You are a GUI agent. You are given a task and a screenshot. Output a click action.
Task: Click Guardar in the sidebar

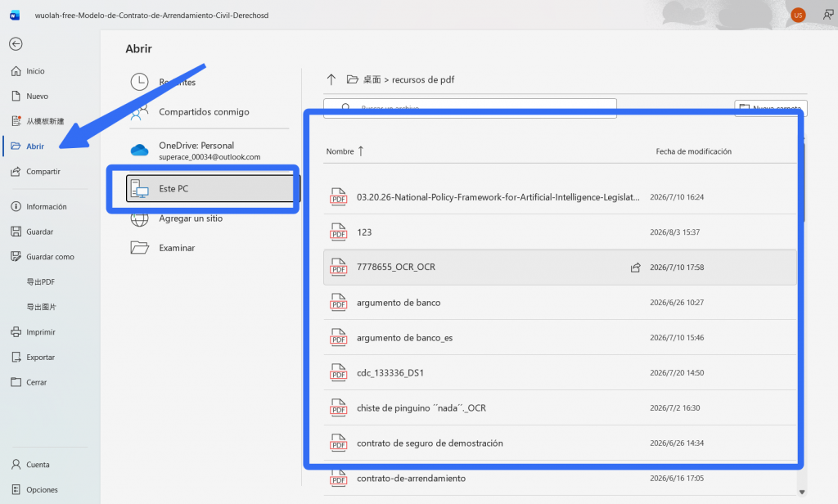(39, 232)
